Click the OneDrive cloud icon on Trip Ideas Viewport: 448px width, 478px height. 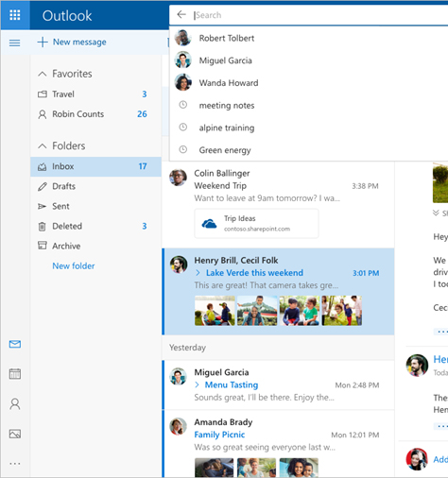pyautogui.click(x=209, y=224)
